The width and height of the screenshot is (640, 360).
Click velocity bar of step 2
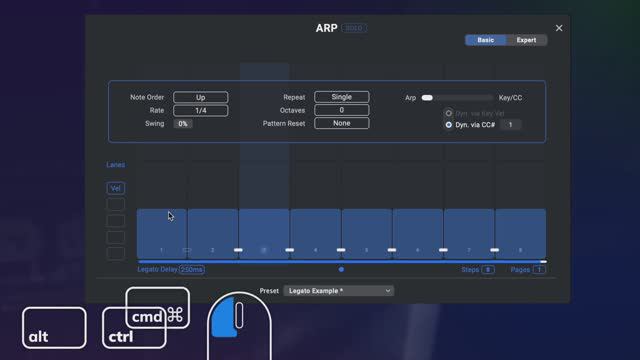[213, 233]
